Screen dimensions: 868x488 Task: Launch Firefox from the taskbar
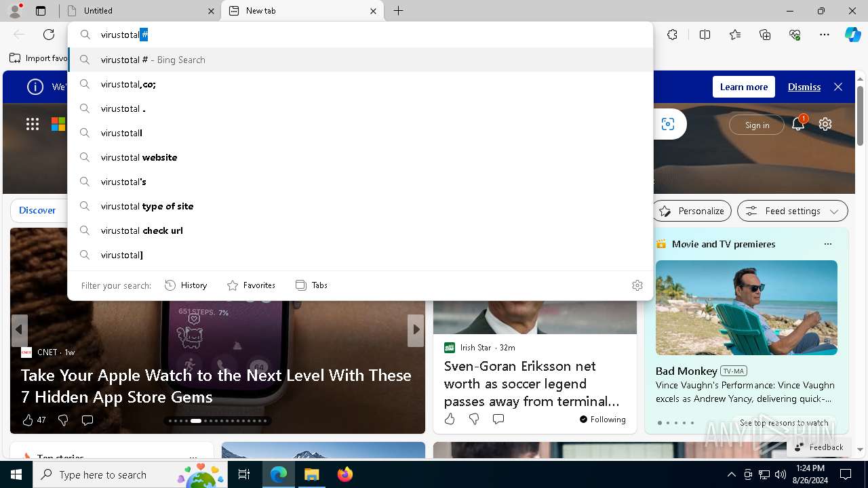pos(345,474)
